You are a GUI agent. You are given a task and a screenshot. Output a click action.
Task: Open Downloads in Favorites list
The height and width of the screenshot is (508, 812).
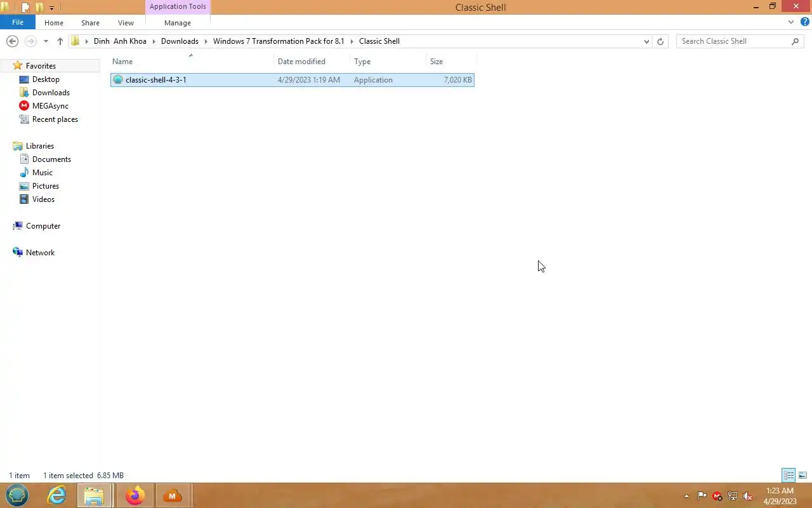51,93
